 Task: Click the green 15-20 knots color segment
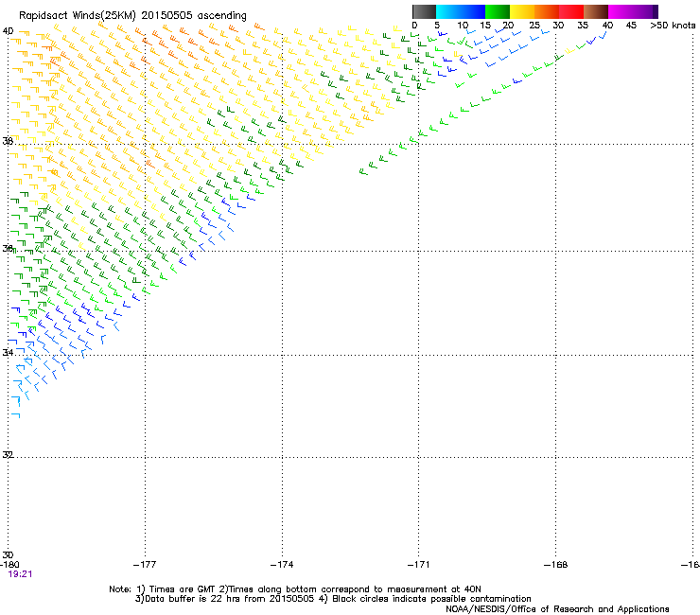click(x=498, y=11)
